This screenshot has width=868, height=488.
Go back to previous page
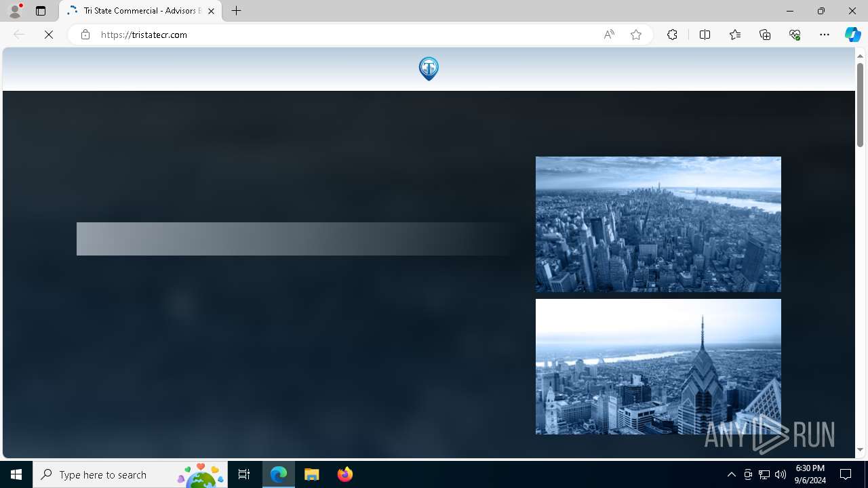tap(19, 35)
